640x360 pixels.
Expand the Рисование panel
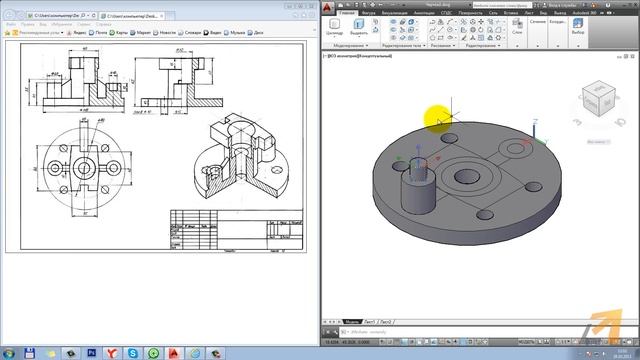[443, 46]
